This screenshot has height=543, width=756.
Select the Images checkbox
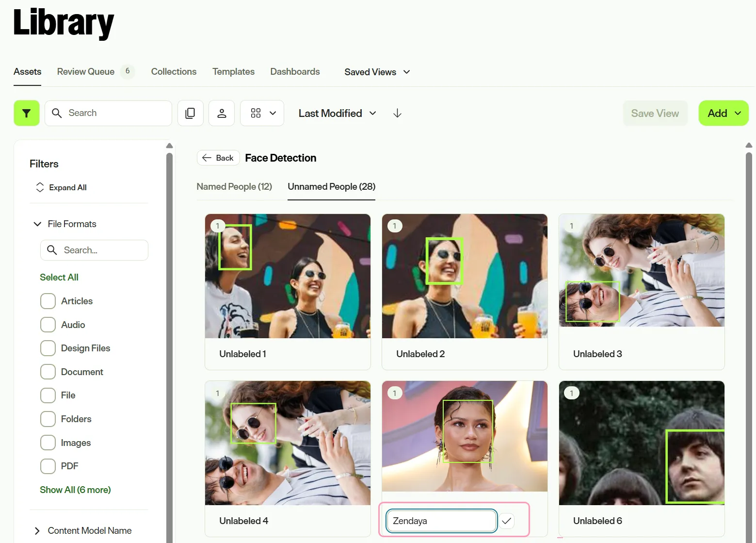pos(48,443)
